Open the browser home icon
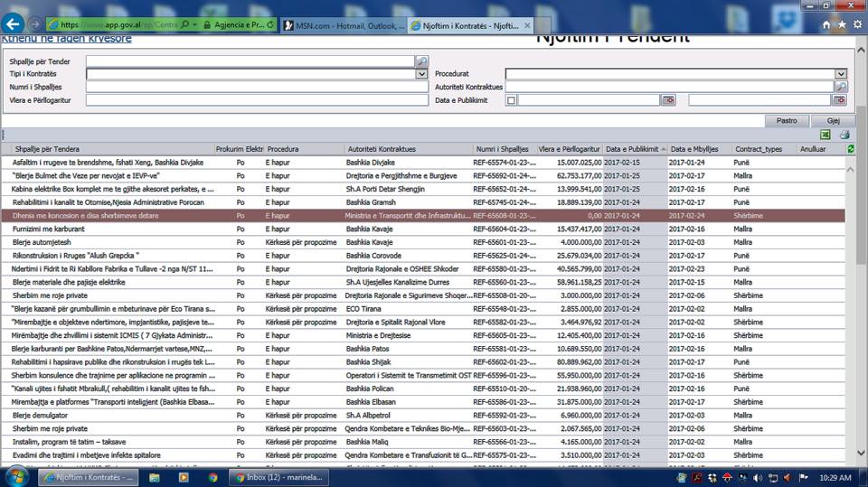 (x=826, y=25)
